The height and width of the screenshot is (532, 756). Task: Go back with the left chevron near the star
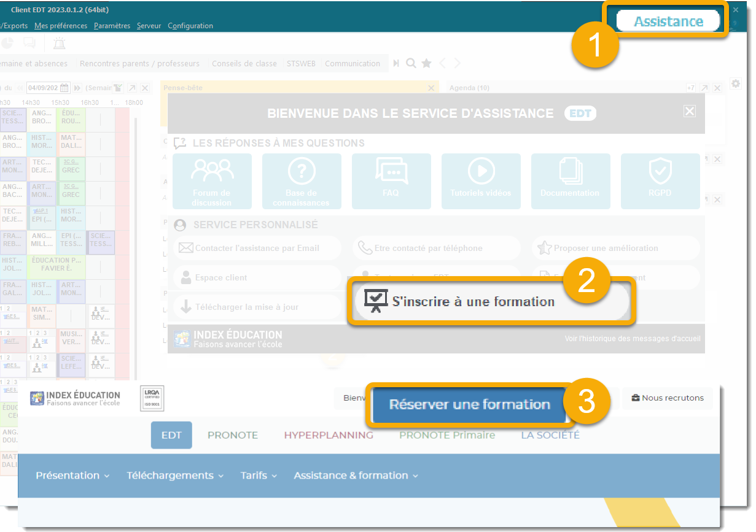442,63
